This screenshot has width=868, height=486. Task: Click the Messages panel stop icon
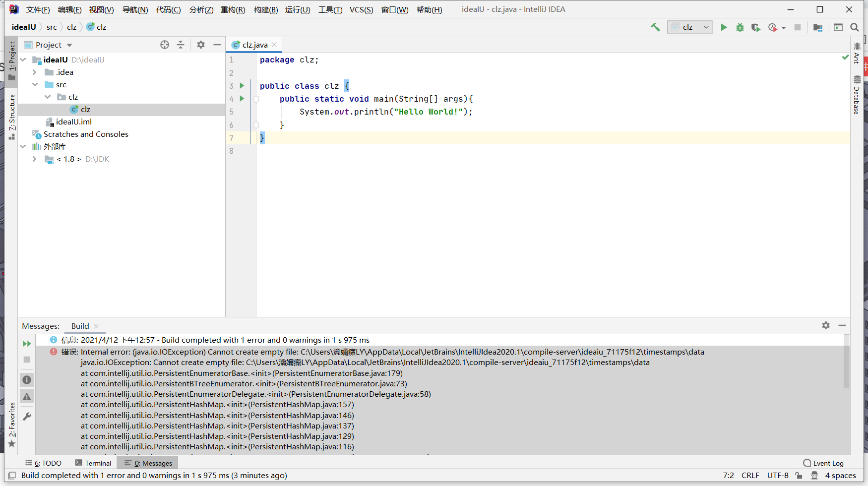tap(27, 360)
